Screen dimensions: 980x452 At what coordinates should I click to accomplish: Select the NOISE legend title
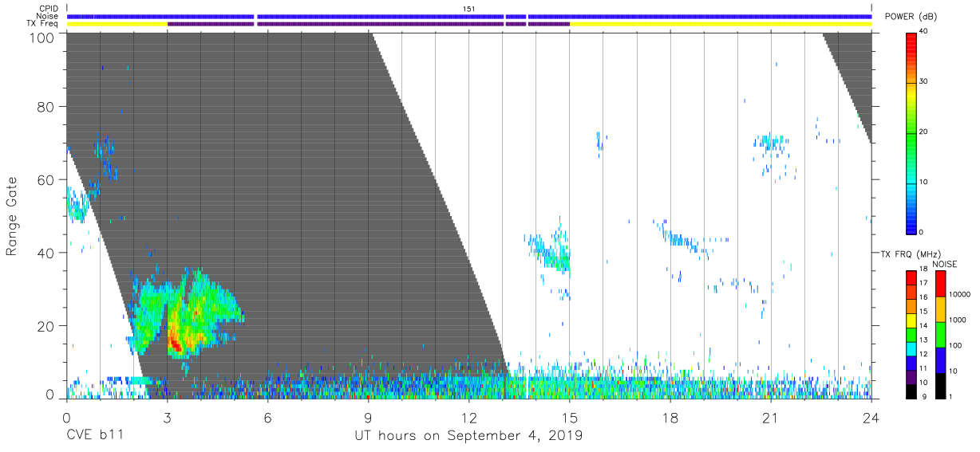[x=945, y=264]
